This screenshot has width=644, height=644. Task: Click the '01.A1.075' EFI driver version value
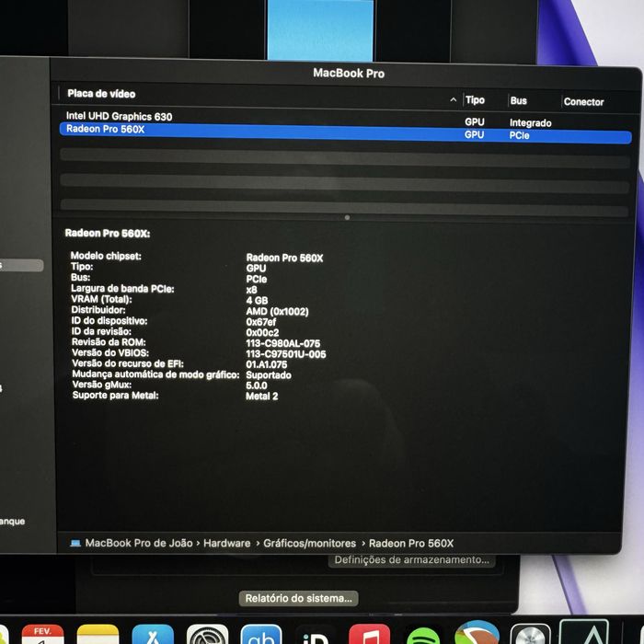click(267, 364)
